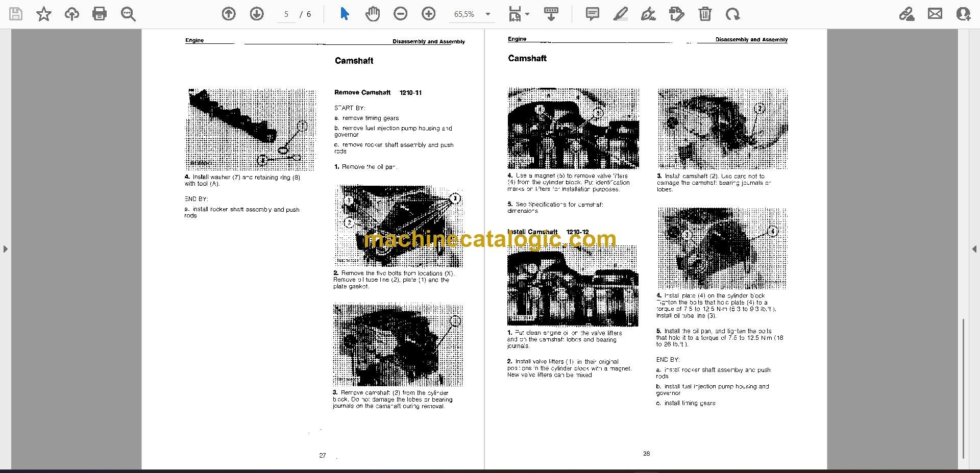Click "c. install timing gears" line
The image size is (980, 473).
point(686,403)
